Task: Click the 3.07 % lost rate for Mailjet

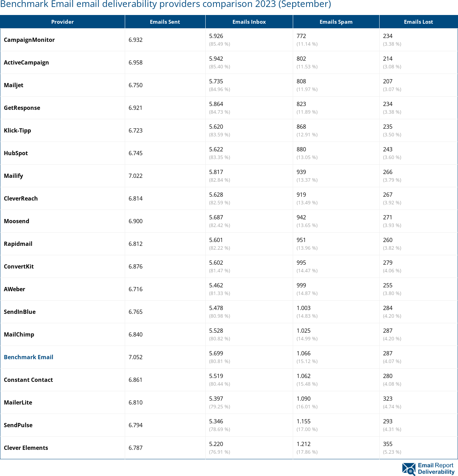Action: 392,89
